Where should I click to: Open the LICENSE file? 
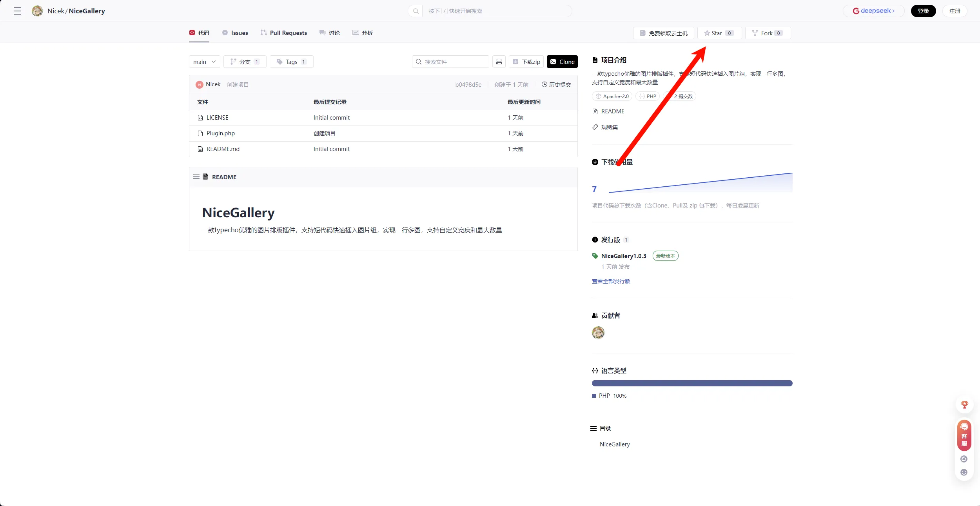coord(217,118)
